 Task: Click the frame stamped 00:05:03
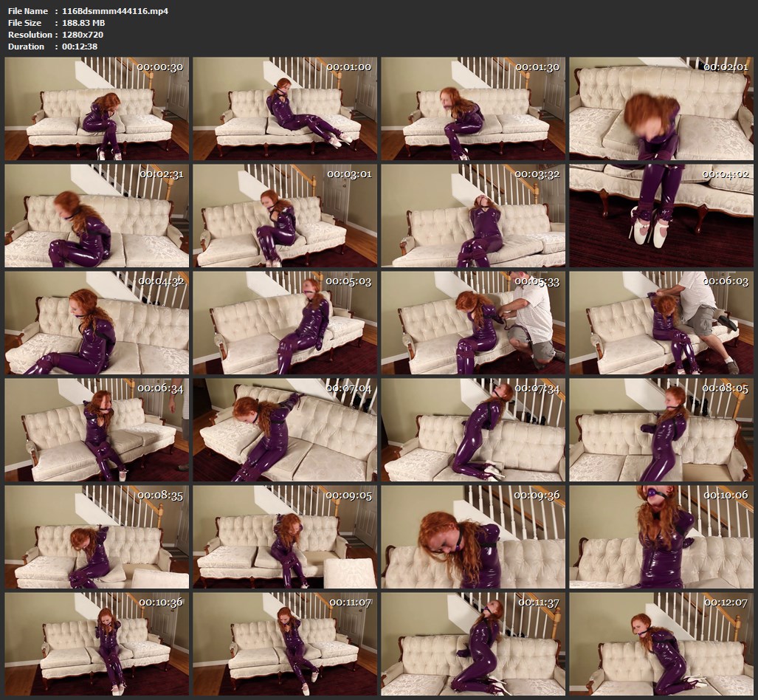(x=285, y=323)
